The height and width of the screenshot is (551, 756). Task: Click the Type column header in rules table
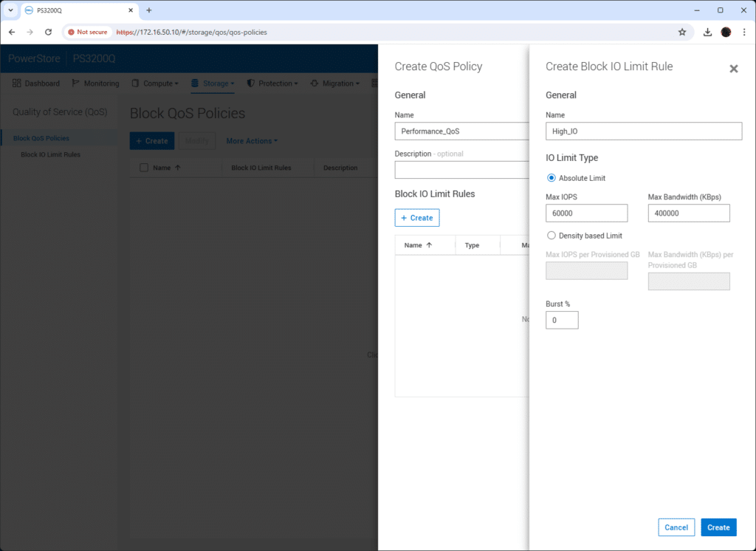(472, 245)
